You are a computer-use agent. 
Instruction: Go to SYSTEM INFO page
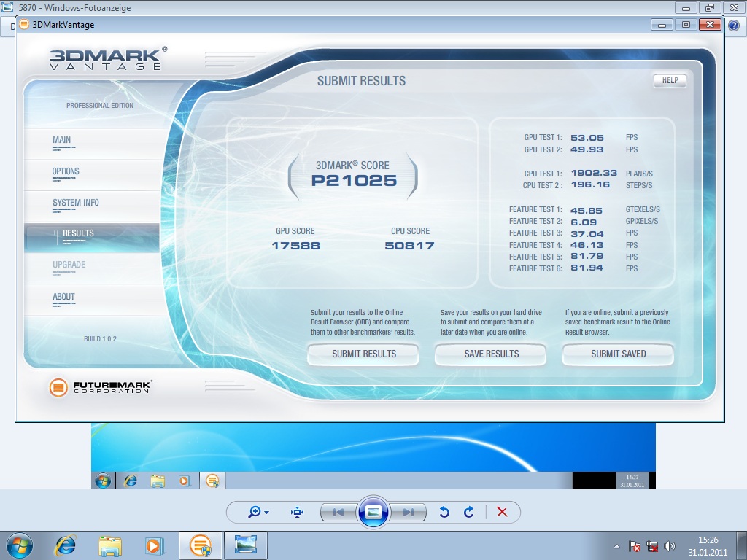[x=76, y=203]
